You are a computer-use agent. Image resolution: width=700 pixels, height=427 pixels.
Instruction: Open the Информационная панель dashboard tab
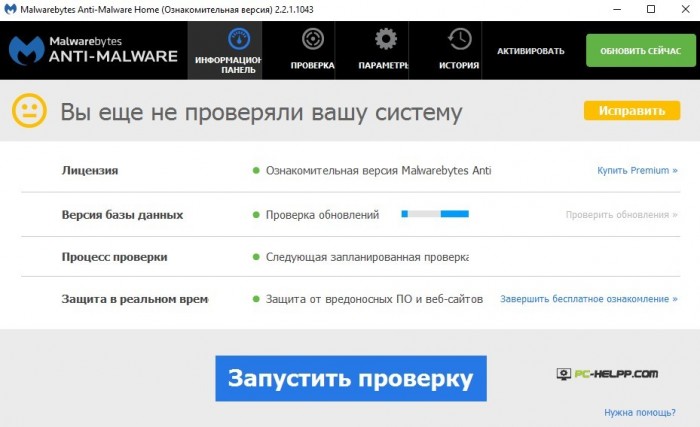click(x=225, y=50)
